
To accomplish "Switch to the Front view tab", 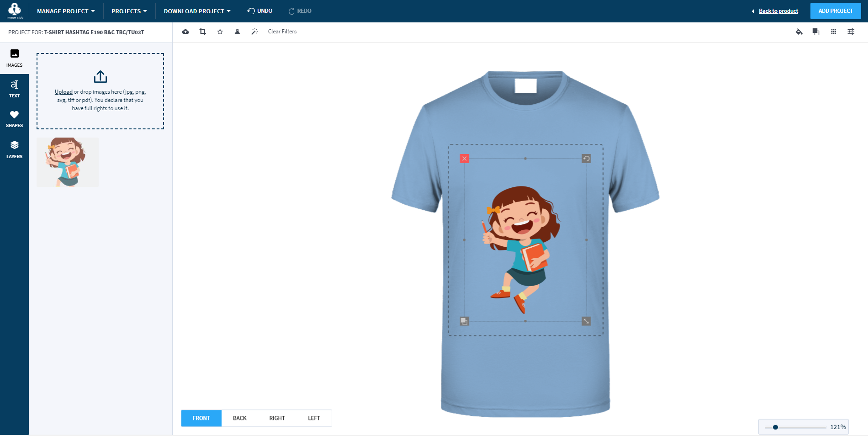I will point(201,418).
